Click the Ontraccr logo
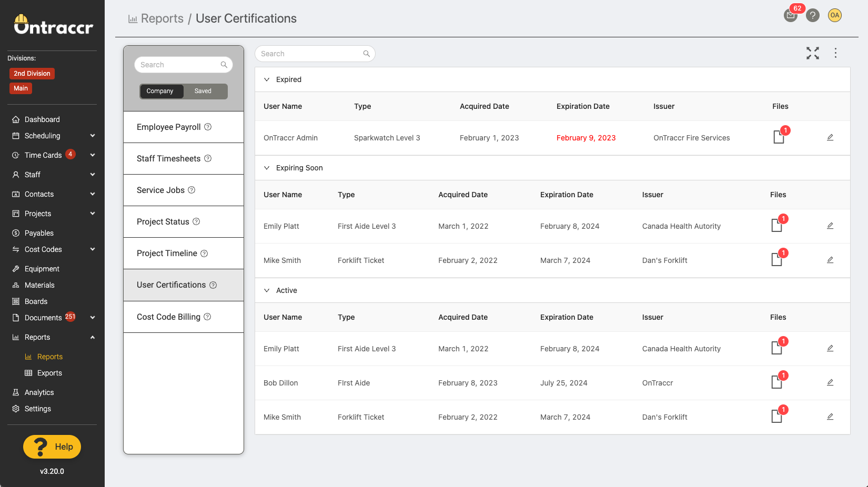Image resolution: width=868 pixels, height=487 pixels. point(53,24)
